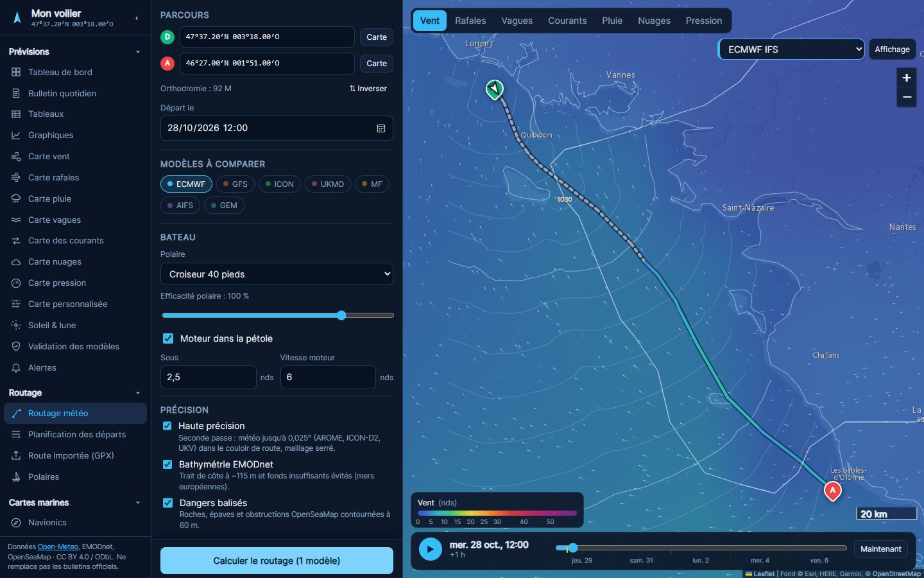Open Carte rafales in sidebar

pos(75,177)
